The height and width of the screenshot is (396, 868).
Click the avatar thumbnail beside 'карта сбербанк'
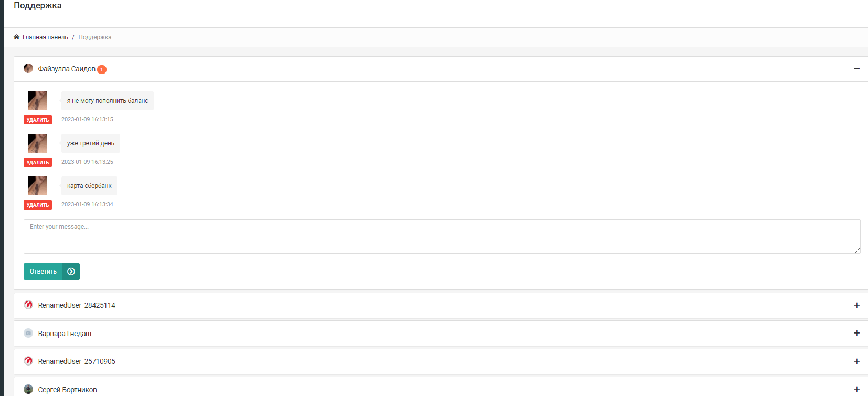coord(38,186)
